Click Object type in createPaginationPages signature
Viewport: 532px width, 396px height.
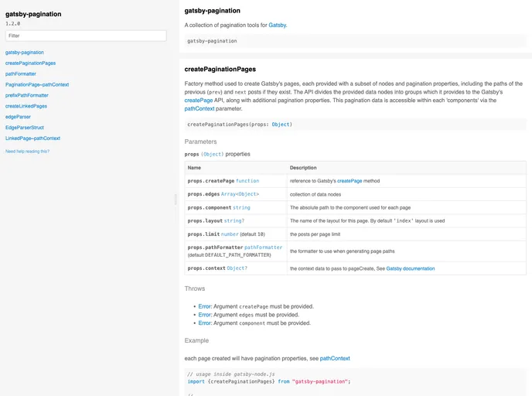click(281, 125)
